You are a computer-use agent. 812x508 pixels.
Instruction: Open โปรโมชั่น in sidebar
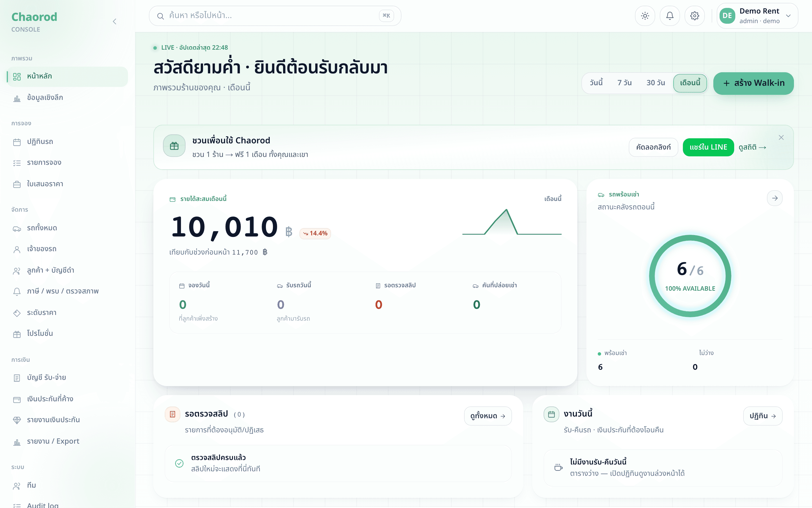pyautogui.click(x=67, y=334)
